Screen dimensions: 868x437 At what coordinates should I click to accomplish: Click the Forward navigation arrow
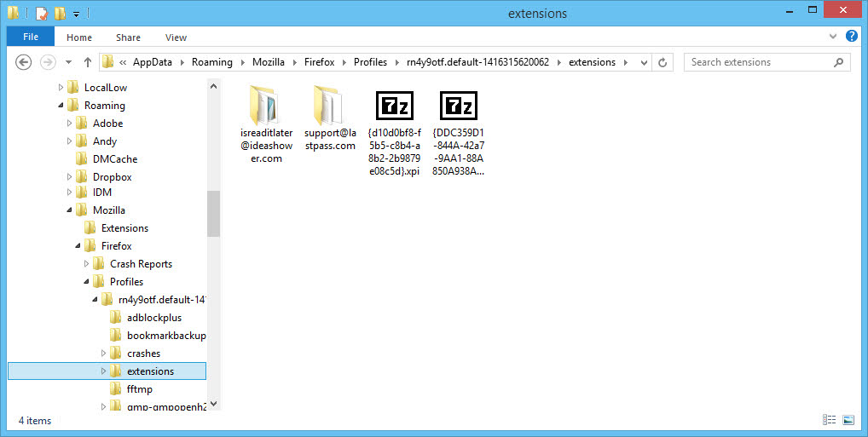pyautogui.click(x=48, y=62)
